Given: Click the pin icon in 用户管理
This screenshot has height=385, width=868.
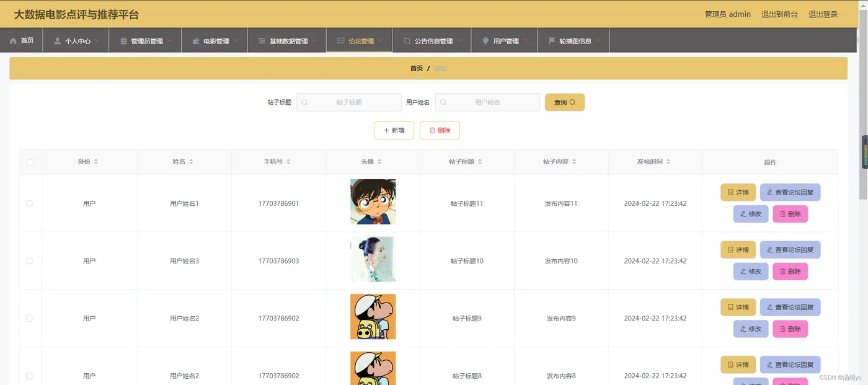Looking at the screenshot, I should (x=485, y=41).
